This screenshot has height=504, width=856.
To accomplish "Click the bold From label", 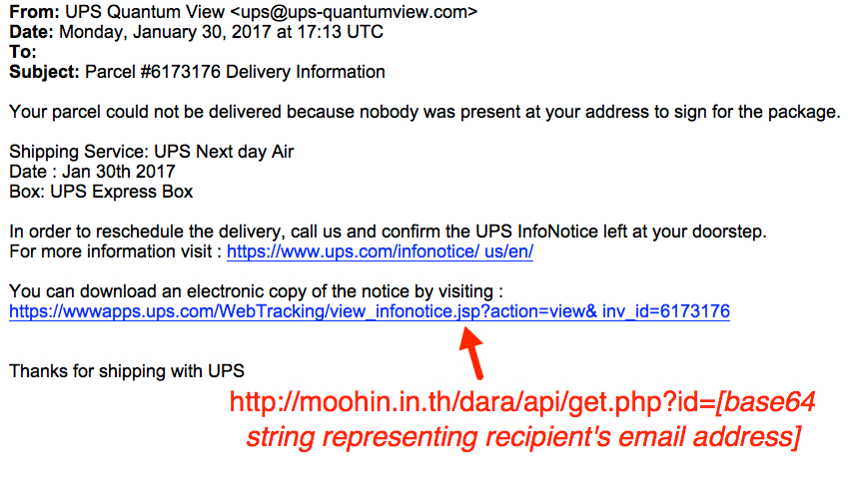I will click(34, 11).
